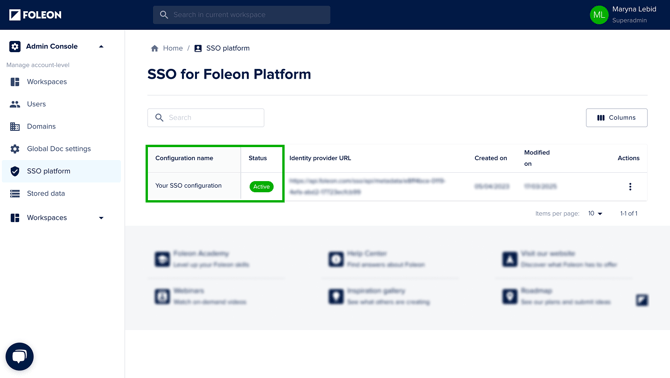Click the Foleon Academy icon

tap(162, 259)
